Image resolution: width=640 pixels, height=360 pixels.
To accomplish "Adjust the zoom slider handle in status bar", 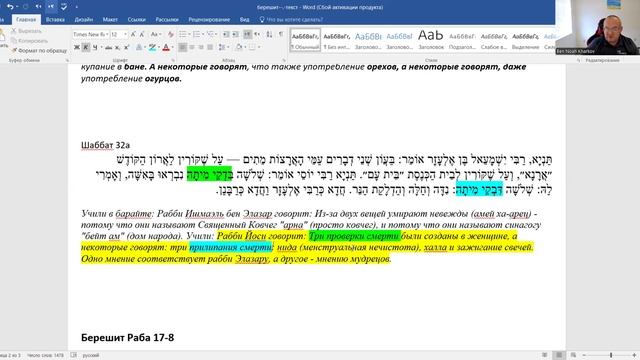I will coord(611,355).
